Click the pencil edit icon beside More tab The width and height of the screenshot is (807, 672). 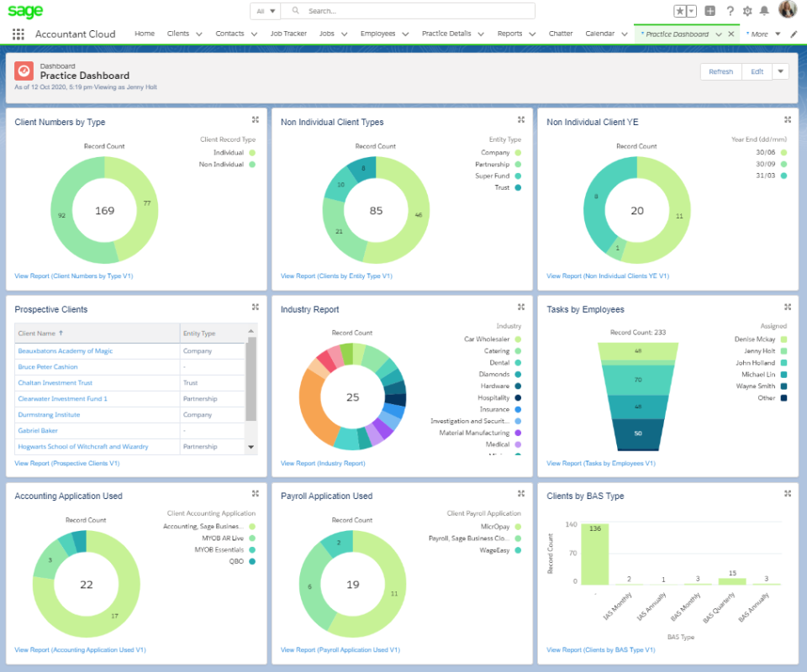(x=793, y=34)
